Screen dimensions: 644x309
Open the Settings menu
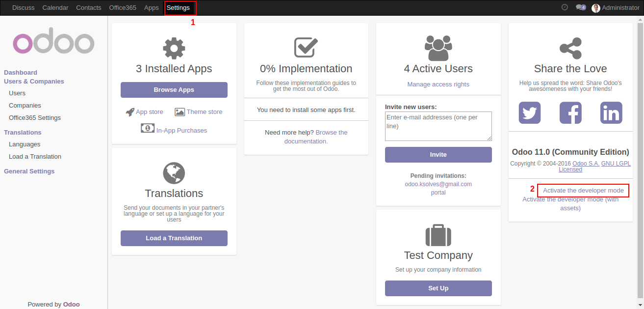tap(178, 8)
